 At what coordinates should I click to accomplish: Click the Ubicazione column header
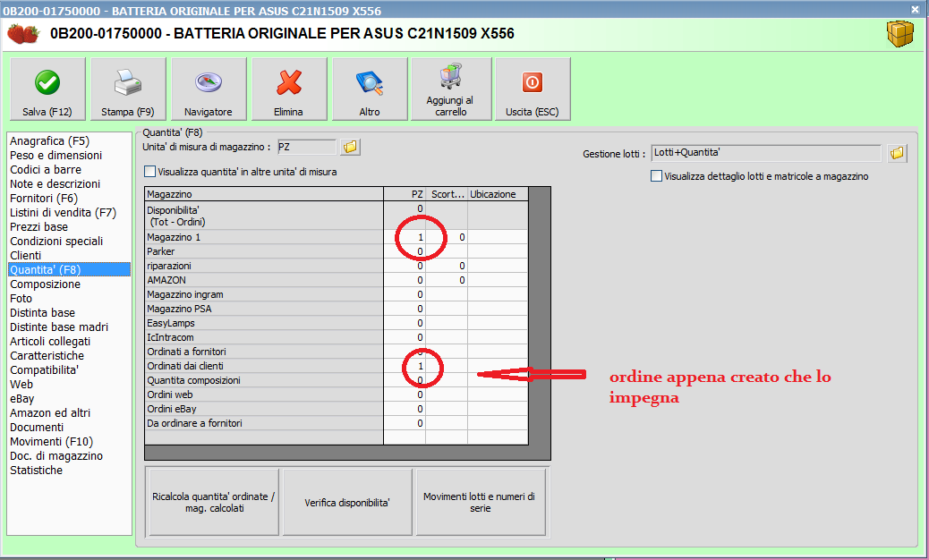pyautogui.click(x=498, y=194)
